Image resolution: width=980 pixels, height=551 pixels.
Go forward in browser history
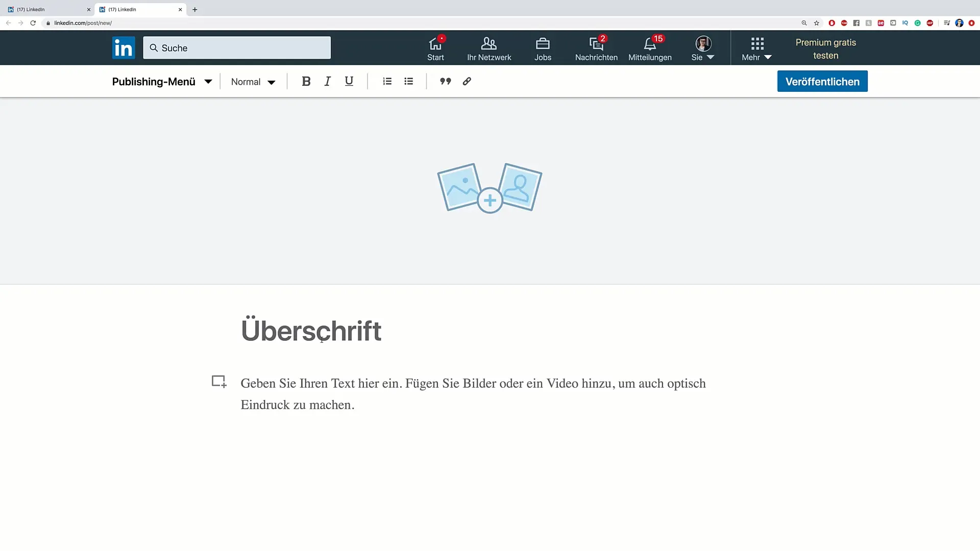tap(20, 23)
